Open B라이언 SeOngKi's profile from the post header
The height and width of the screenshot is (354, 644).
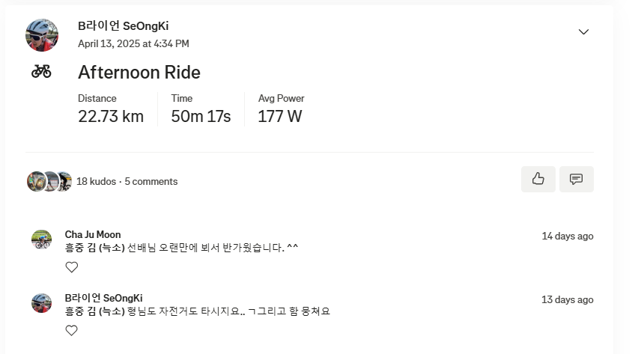[x=123, y=26]
